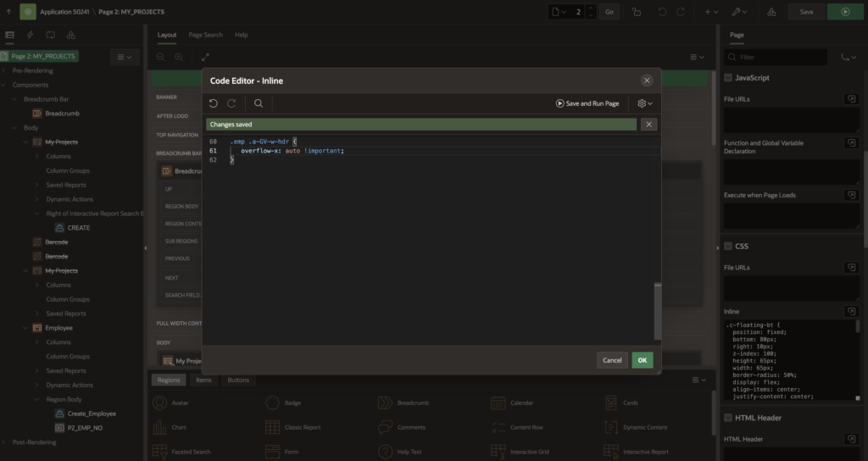Open Find via the magnifier icon in Code Editor
Screen dimensions: 868x461
click(259, 103)
